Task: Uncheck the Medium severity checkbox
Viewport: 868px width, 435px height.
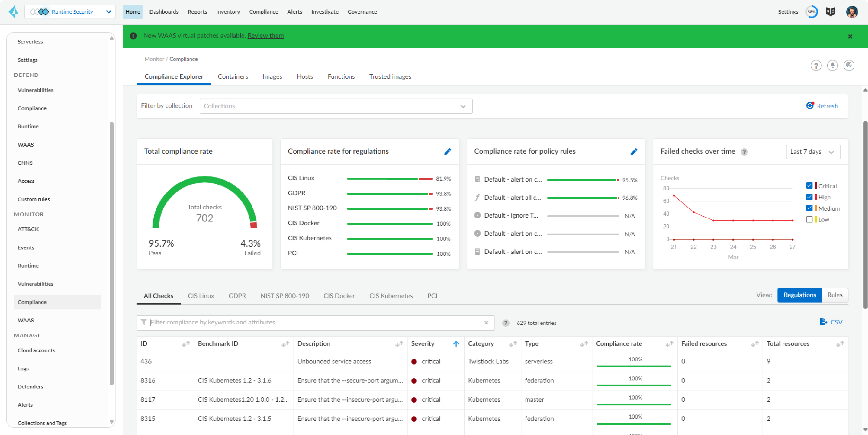Action: [x=809, y=208]
